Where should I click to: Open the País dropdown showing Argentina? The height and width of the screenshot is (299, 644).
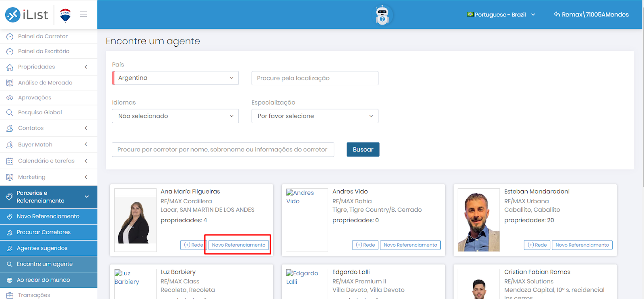pyautogui.click(x=175, y=78)
